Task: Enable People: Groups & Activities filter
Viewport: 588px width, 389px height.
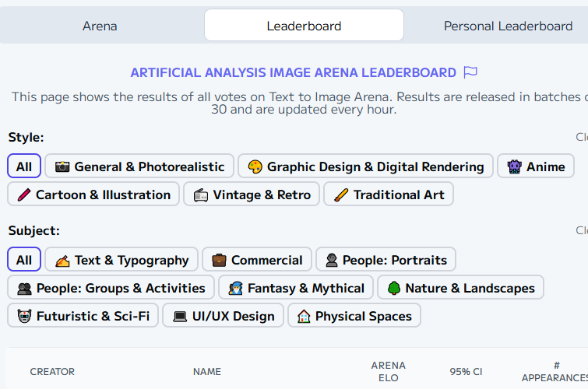Action: click(x=111, y=288)
